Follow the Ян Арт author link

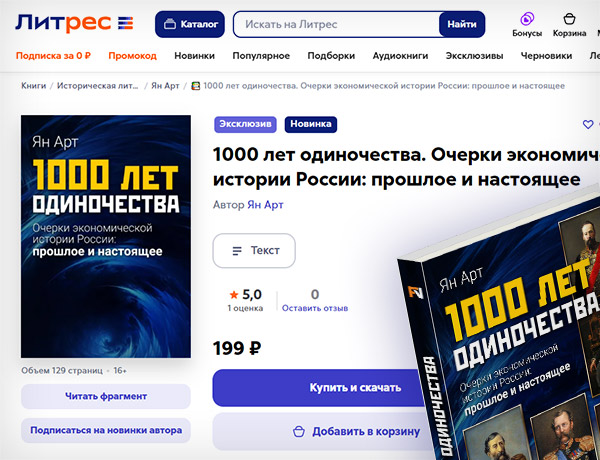265,205
